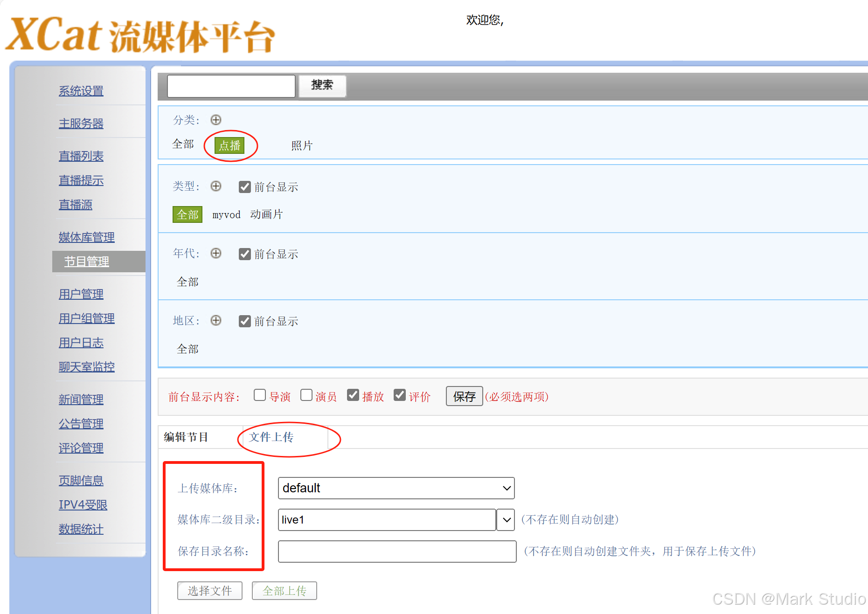Viewport: 868px width, 614px height.
Task: Uncheck the 播放 checkbox
Action: coord(353,395)
